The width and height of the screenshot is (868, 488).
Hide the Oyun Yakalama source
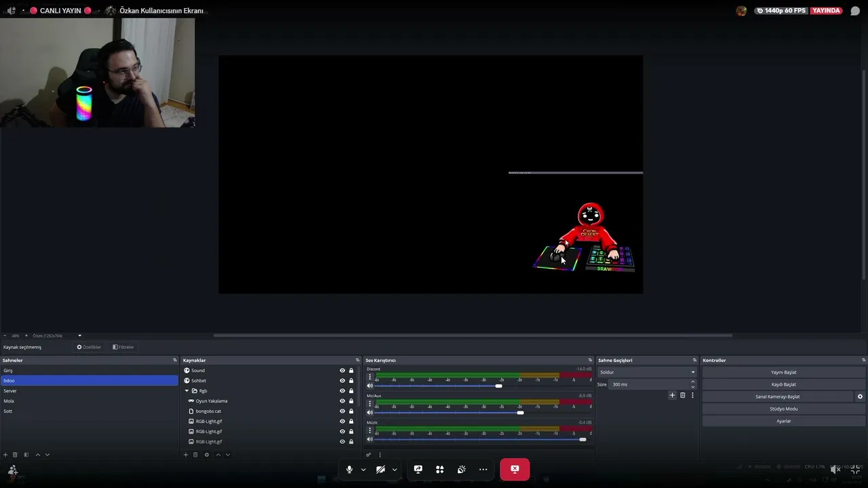pyautogui.click(x=342, y=401)
